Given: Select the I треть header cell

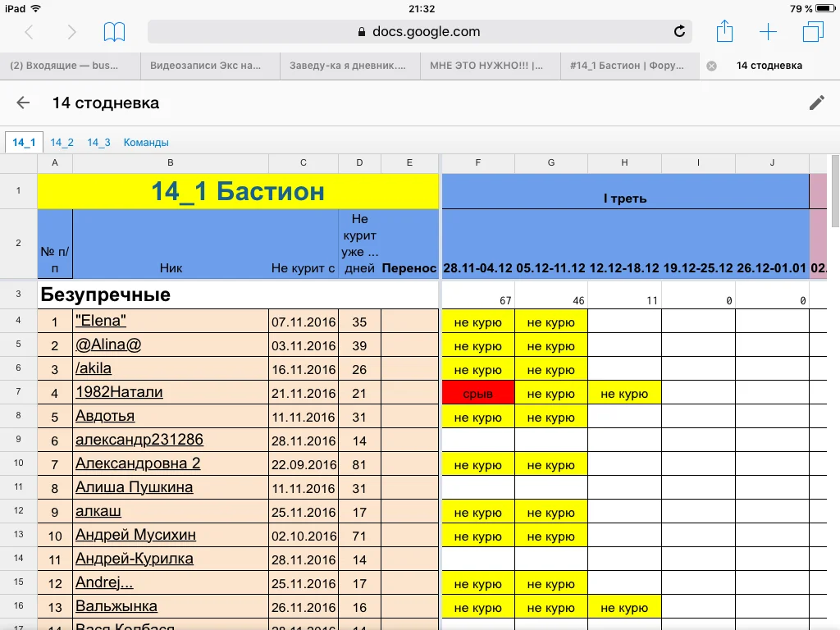Looking at the screenshot, I should [625, 191].
